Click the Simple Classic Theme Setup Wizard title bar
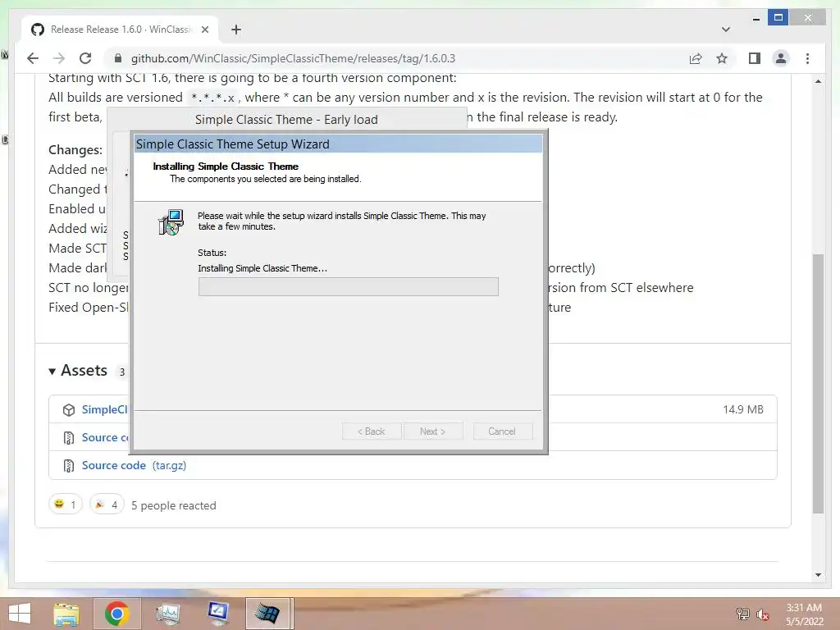 pos(338,144)
